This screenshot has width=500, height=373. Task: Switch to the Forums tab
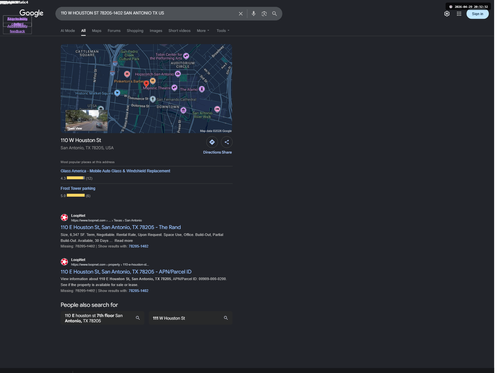[114, 31]
